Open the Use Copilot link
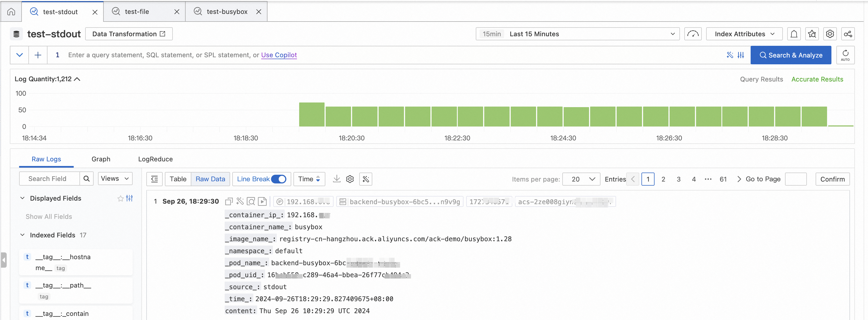This screenshot has height=320, width=868. tap(279, 55)
